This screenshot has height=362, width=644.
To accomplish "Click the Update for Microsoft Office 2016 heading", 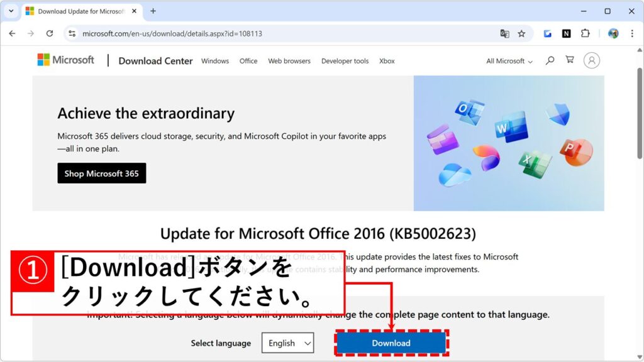I will [x=318, y=234].
